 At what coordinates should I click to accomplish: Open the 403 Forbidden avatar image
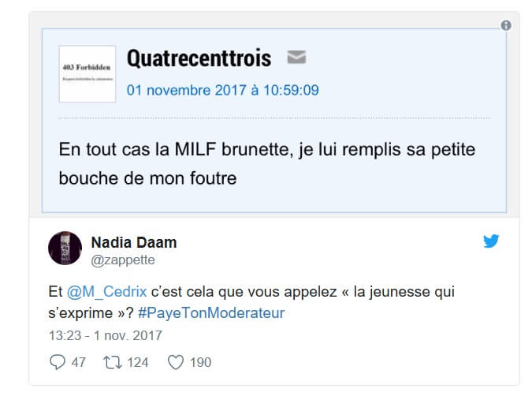[87, 73]
